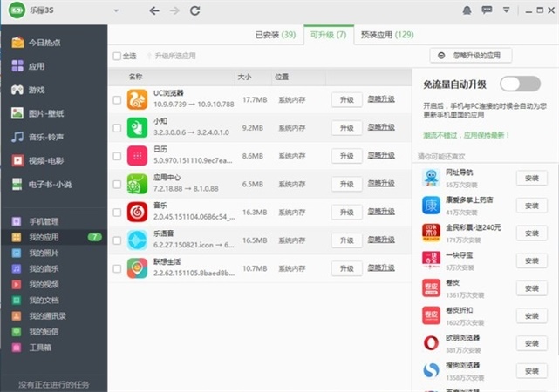The width and height of the screenshot is (559, 392).
Task: Switch to 已安装 (39) tab
Action: pyautogui.click(x=276, y=35)
